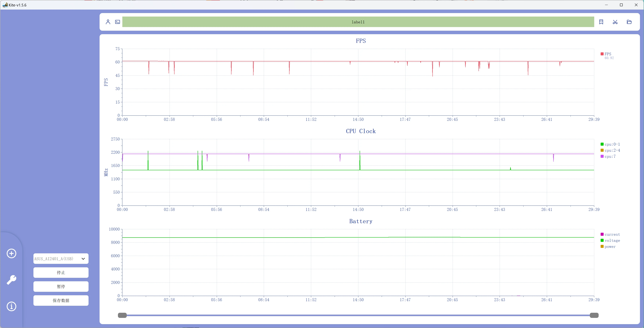This screenshot has height=328, width=644.
Task: Open ASUS_AI2401_A(USB) device dropdown
Action: 61,259
